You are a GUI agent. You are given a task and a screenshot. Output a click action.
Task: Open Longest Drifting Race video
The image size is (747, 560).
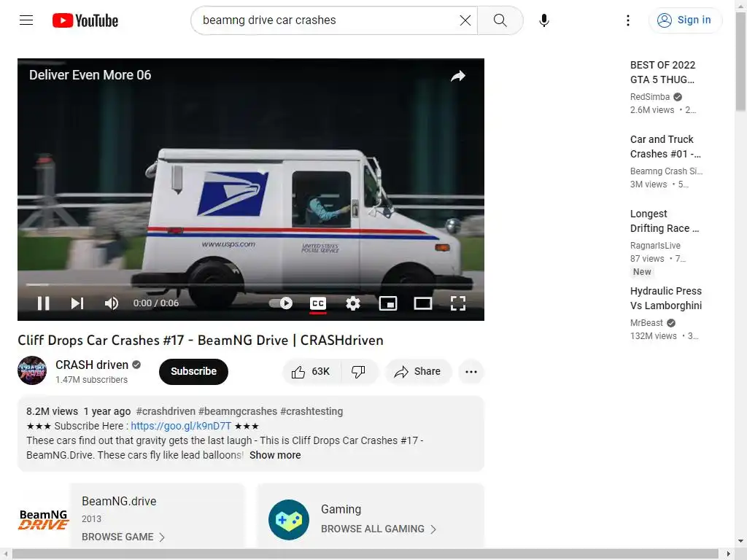[664, 221]
